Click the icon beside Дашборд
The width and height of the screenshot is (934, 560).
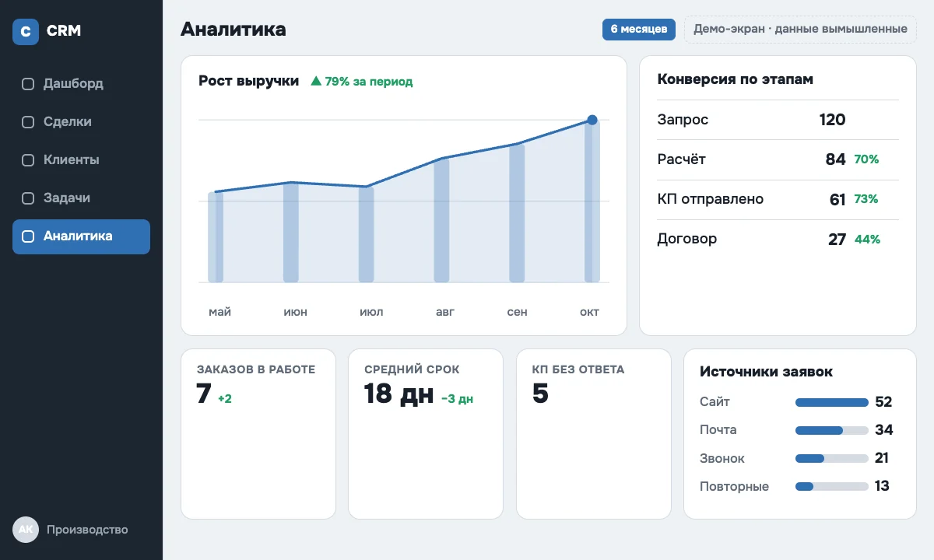pos(28,84)
